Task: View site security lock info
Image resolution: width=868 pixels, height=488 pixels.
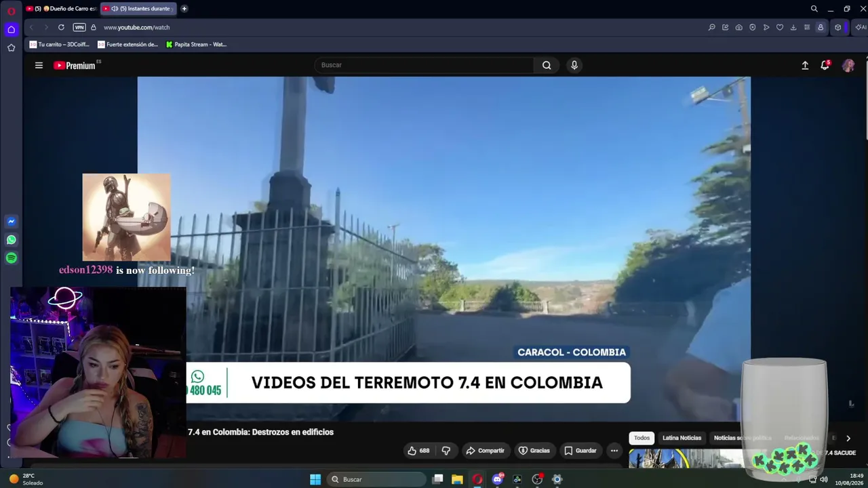Action: tap(94, 27)
